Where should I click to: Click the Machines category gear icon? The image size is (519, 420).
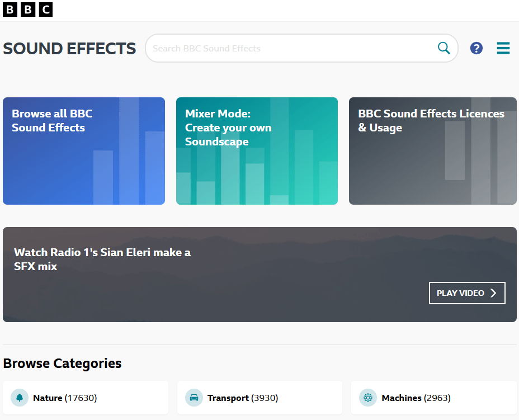[368, 398]
